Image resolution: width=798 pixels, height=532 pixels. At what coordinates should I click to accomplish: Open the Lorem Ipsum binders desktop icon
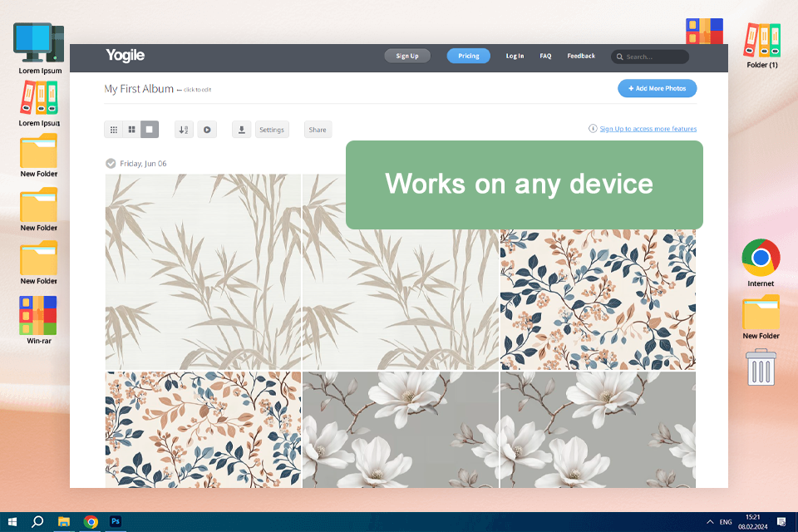point(39,103)
